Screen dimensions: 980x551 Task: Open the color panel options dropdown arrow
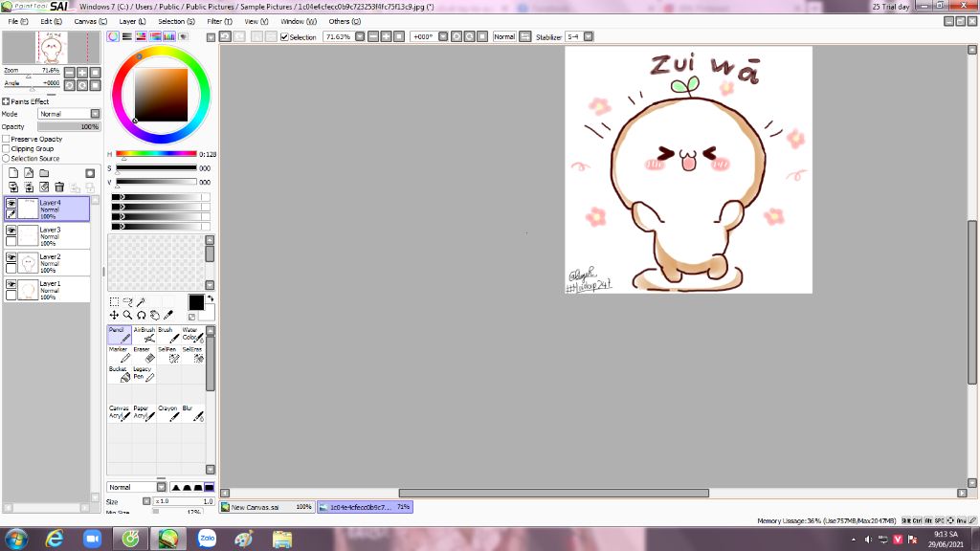pos(211,37)
